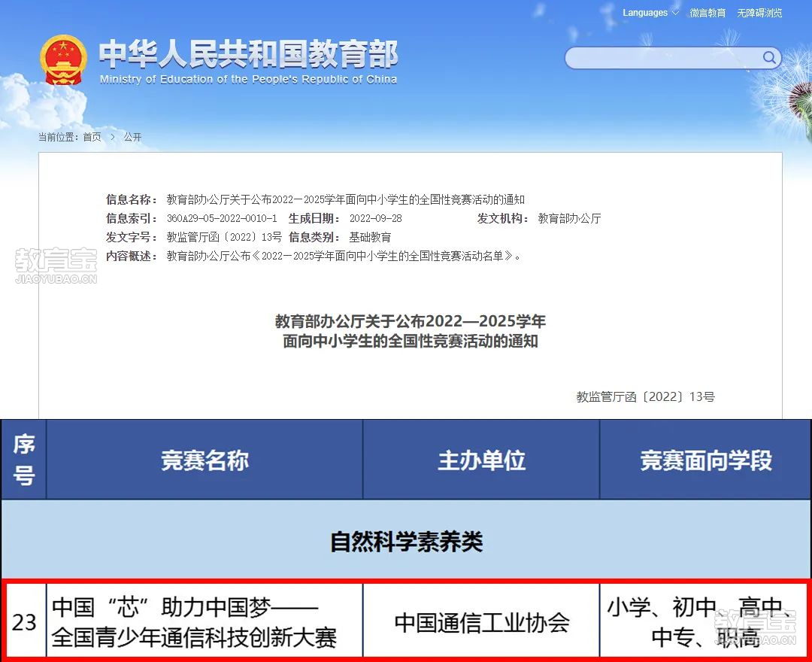Select right-aligned 教监管厅函〔2022〕13号 below headline
Screen dimensions: 812x662
click(645, 396)
